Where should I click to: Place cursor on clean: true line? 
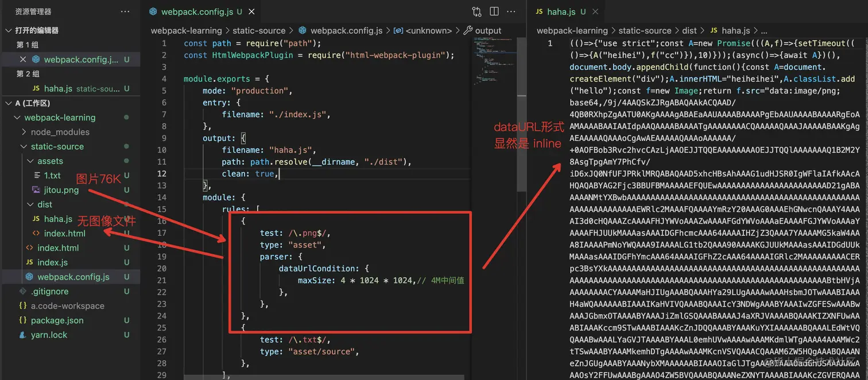pos(250,174)
